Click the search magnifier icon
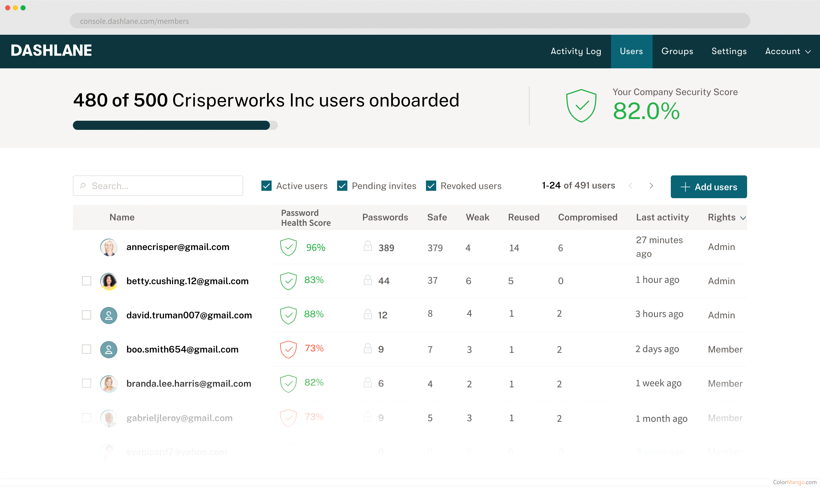 83,186
